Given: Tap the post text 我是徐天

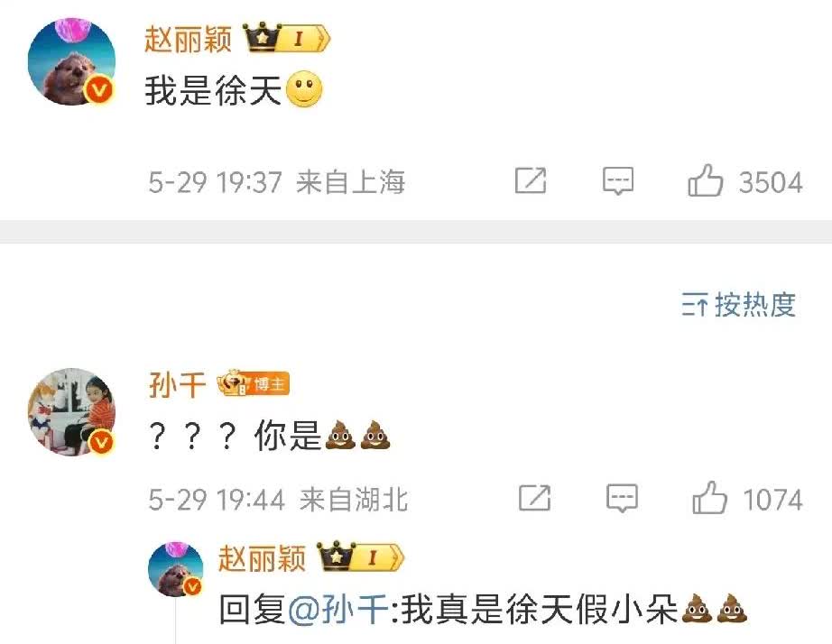Looking at the screenshot, I should 213,89.
